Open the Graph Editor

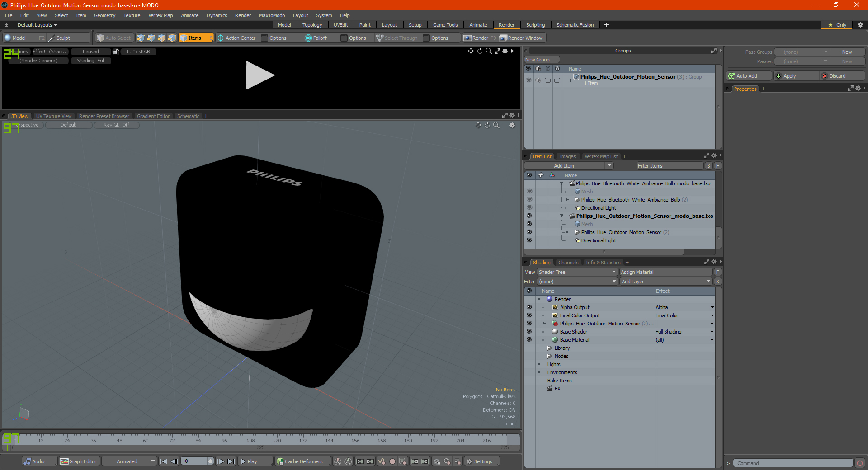(x=79, y=461)
